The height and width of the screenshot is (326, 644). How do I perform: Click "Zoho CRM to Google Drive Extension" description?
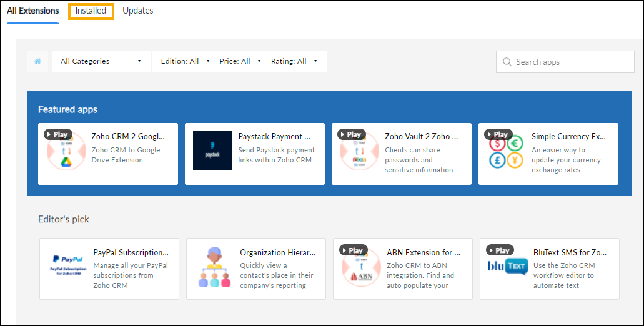click(x=126, y=155)
